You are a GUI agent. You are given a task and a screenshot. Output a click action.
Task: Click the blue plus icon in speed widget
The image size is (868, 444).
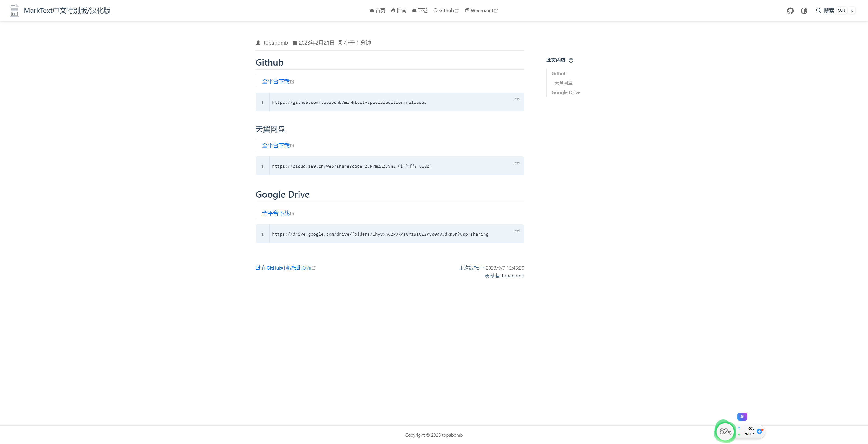point(759,431)
